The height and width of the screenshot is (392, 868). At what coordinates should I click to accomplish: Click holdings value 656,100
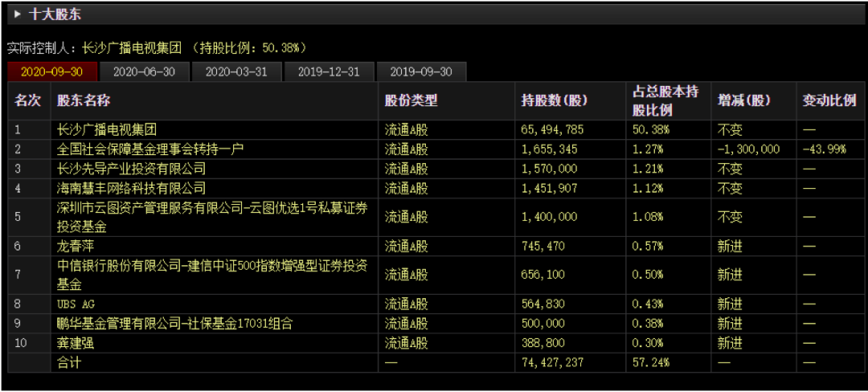(543, 276)
